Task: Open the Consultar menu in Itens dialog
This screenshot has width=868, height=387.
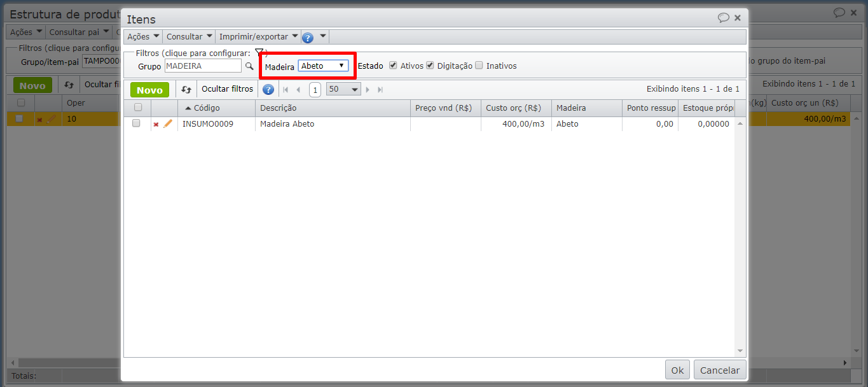Action: pyautogui.click(x=189, y=37)
